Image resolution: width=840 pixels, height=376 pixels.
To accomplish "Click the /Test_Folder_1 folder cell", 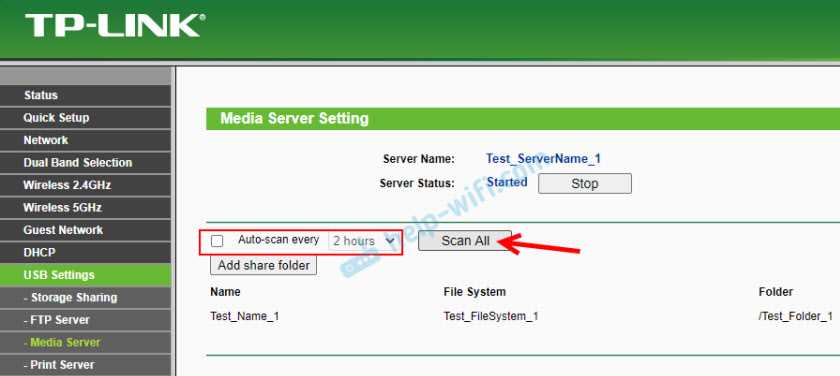I will coord(796,316).
